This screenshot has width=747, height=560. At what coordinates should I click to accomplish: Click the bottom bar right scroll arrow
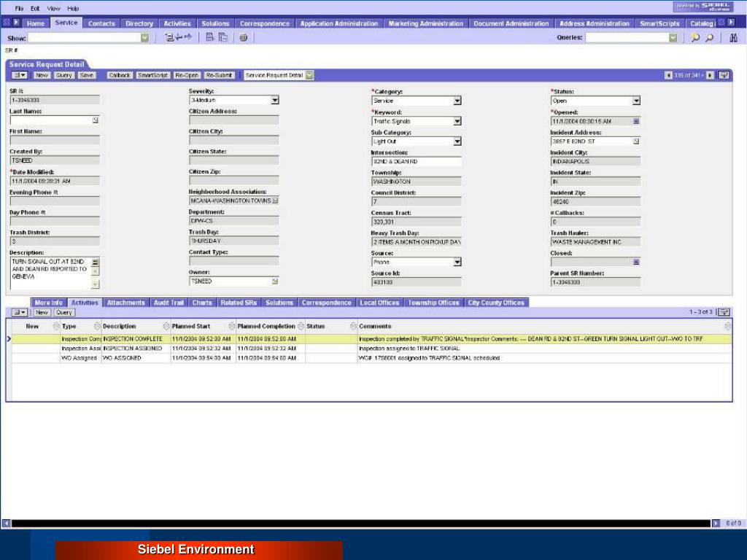(716, 524)
